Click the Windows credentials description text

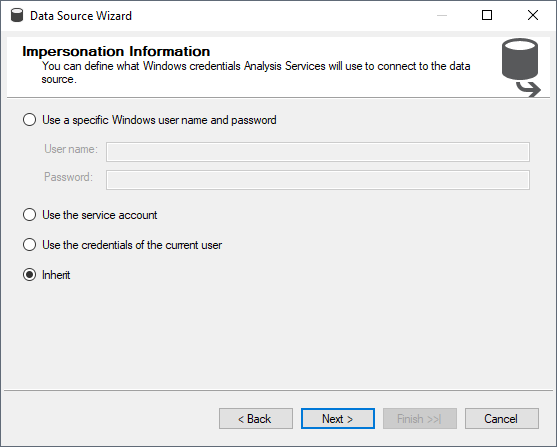(x=256, y=72)
